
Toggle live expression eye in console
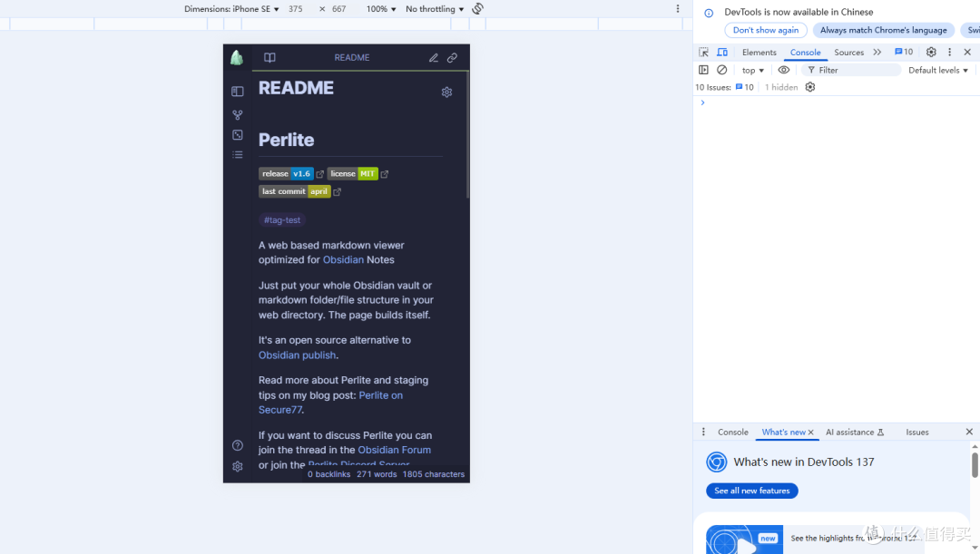coord(784,70)
